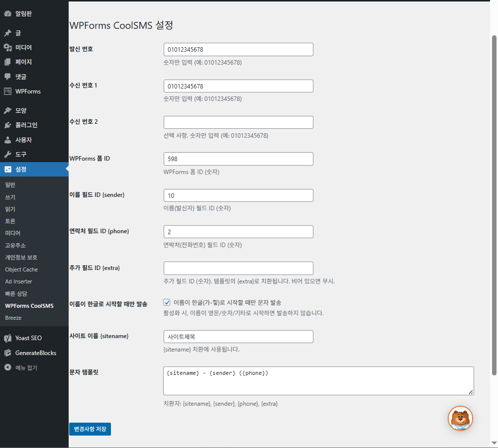Open the 일반 settings submenu
The width and height of the screenshot is (498, 448).
pyautogui.click(x=10, y=185)
